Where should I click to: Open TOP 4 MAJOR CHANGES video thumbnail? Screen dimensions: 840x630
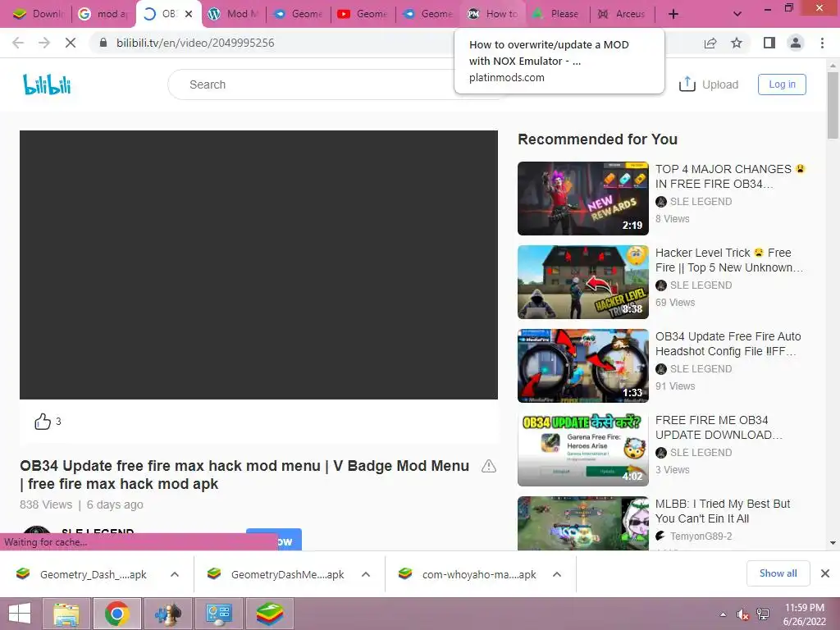pyautogui.click(x=583, y=199)
